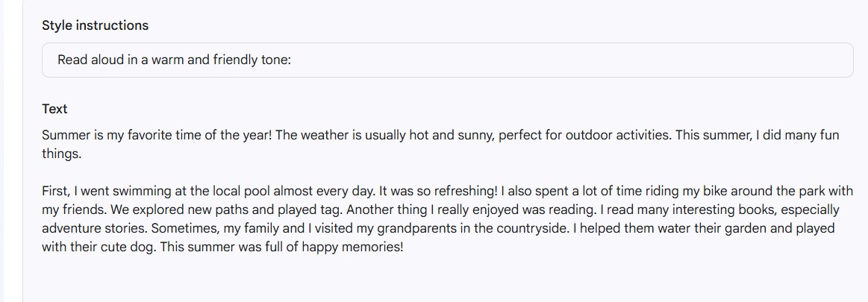Viewport: 868px width, 302px height.
Task: Place cursor after "things." ending first paragraph
Action: tap(81, 154)
